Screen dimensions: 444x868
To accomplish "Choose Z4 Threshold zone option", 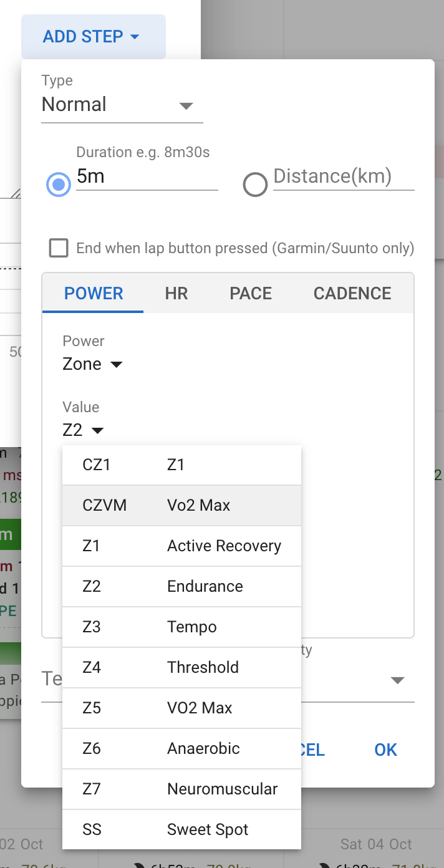I will (x=181, y=667).
